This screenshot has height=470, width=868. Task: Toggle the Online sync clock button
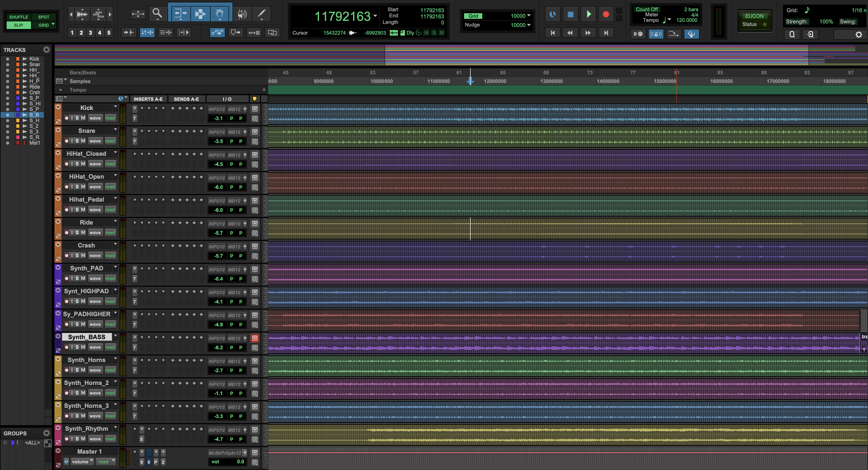[553, 14]
